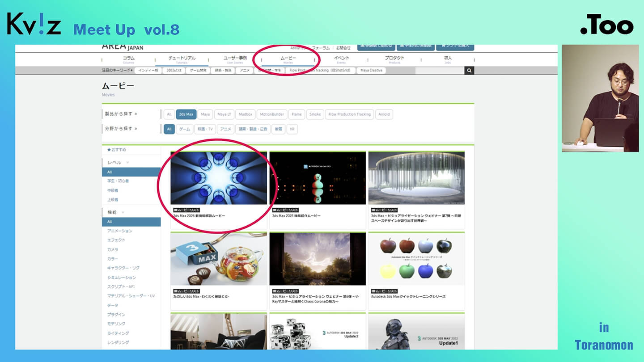Image resolution: width=644 pixels, height=362 pixels.
Task: Select the Arnold product filter
Action: pyautogui.click(x=384, y=114)
